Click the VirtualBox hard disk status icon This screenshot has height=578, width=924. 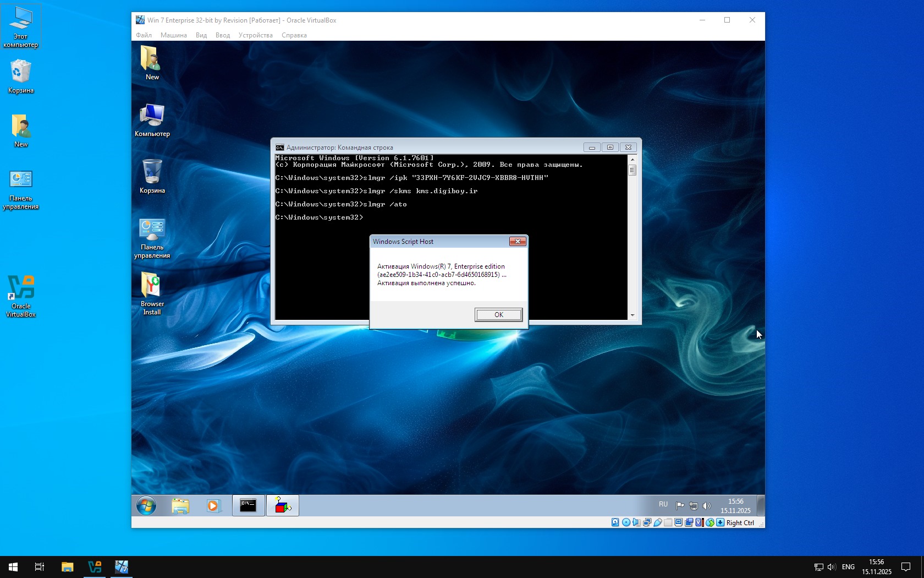pos(615,522)
